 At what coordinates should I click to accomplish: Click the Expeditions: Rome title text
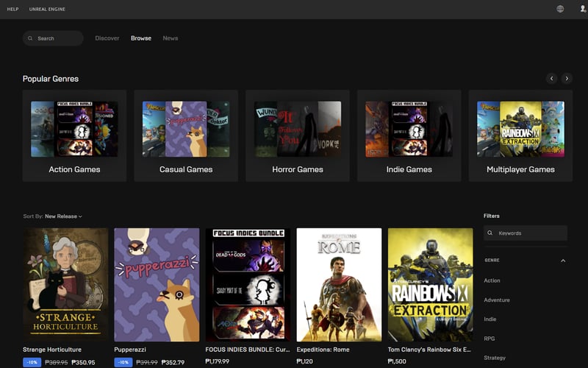(323, 350)
